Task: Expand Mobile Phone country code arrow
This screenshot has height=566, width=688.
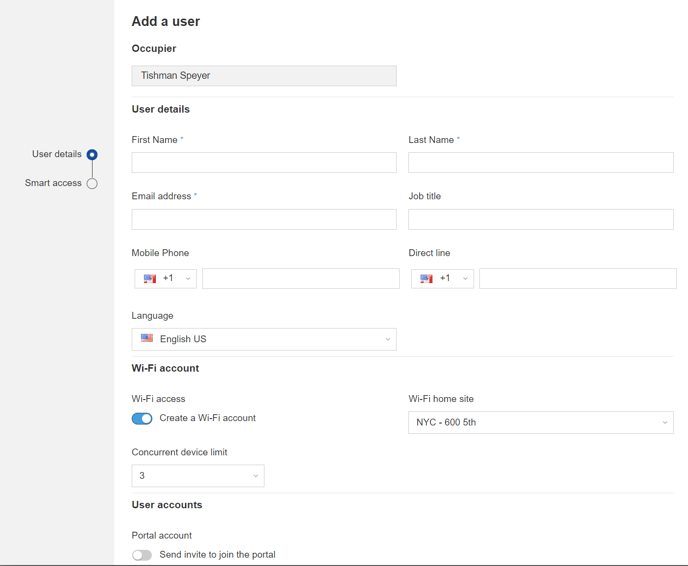Action: click(x=188, y=279)
